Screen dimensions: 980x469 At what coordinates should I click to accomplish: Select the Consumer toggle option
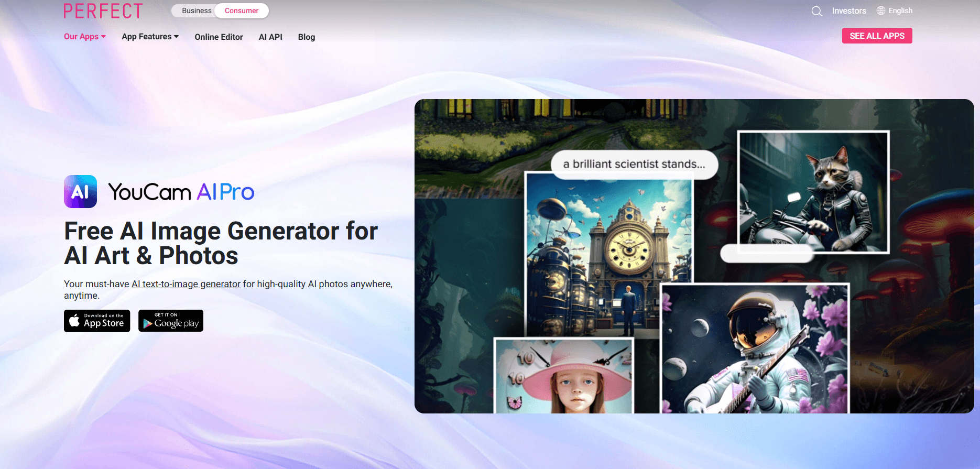pos(242,10)
